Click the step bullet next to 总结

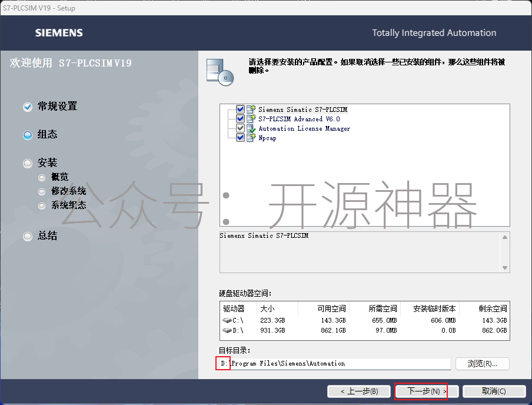[x=28, y=236]
